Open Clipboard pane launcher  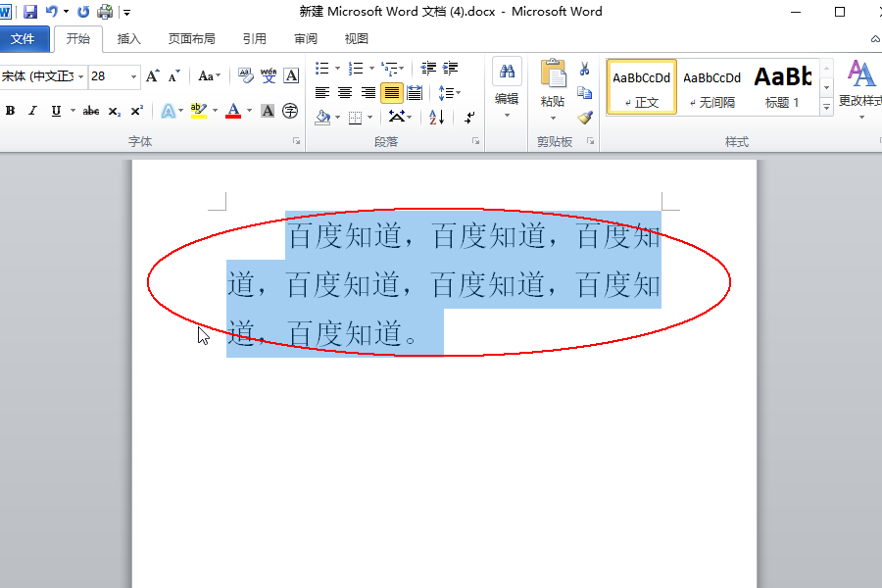coord(590,141)
